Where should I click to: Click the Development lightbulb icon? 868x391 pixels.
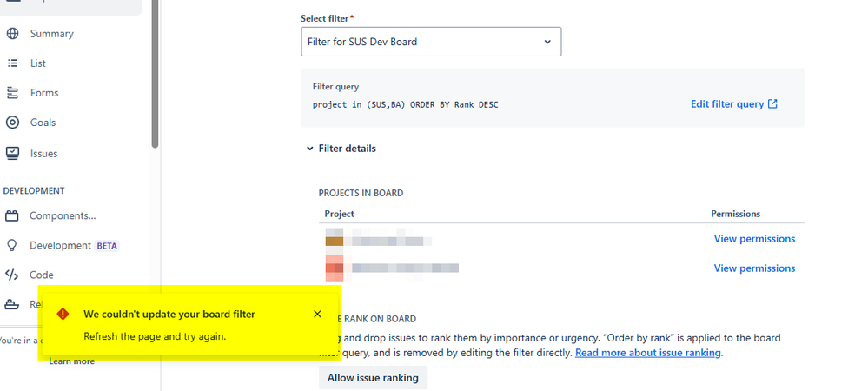click(12, 245)
